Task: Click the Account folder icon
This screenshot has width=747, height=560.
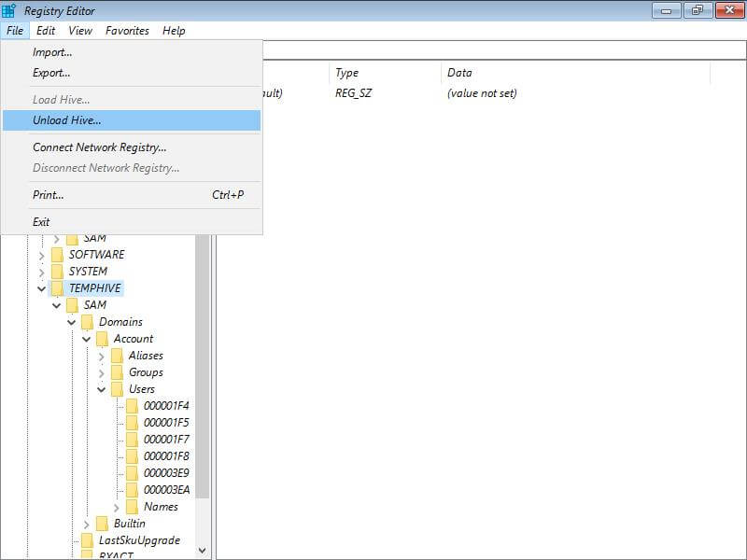Action: 102,339
